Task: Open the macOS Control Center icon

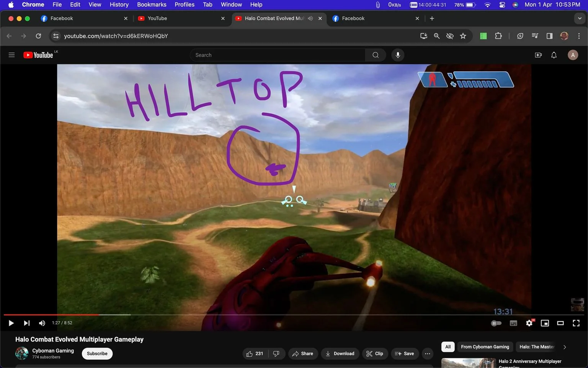Action: 502,5
